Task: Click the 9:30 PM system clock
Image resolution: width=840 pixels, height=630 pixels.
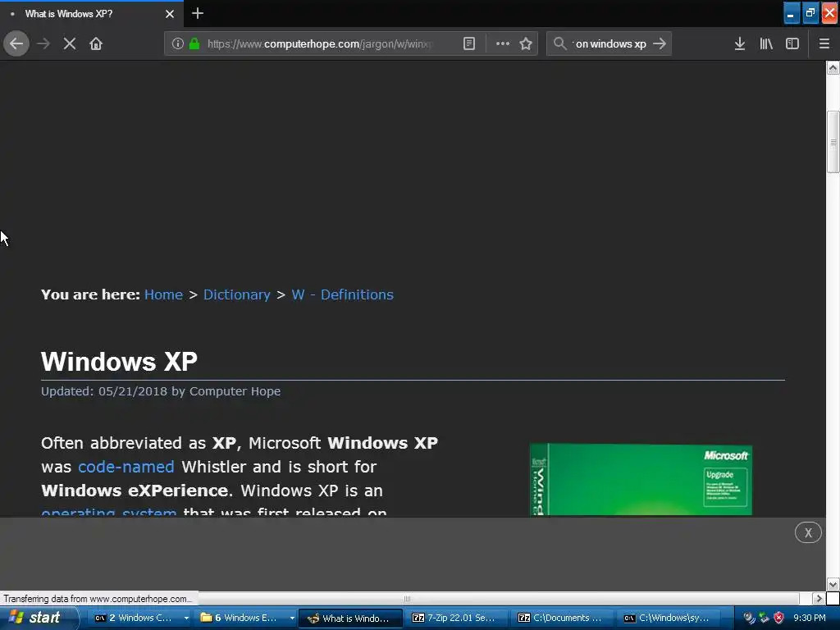Action: click(810, 618)
